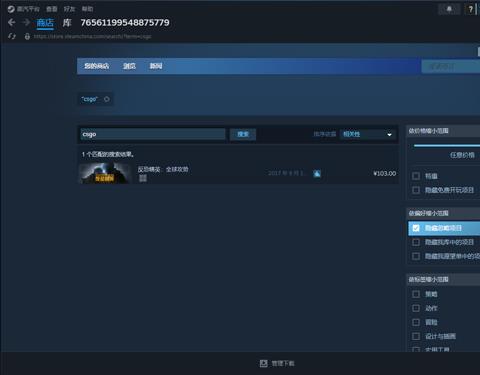Click the blue search button next to csgo
Image resolution: width=480 pixels, height=375 pixels.
coord(243,134)
